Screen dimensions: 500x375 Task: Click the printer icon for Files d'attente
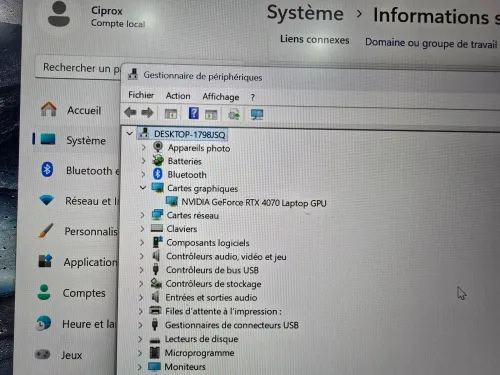(155, 311)
